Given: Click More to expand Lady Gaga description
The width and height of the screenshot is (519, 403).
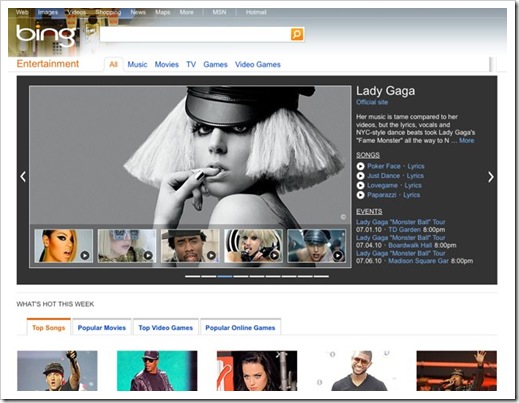Looking at the screenshot, I should tap(466, 141).
